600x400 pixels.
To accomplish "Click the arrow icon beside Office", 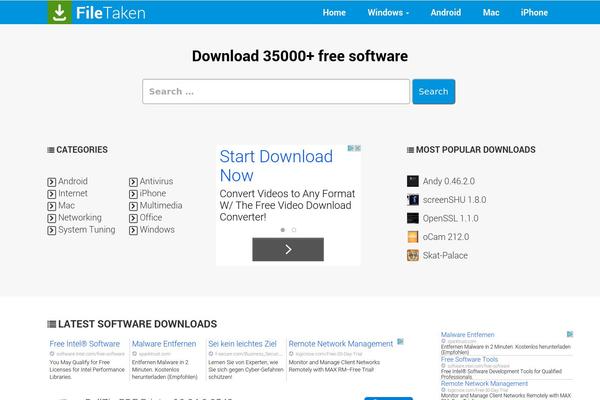I will tap(133, 218).
